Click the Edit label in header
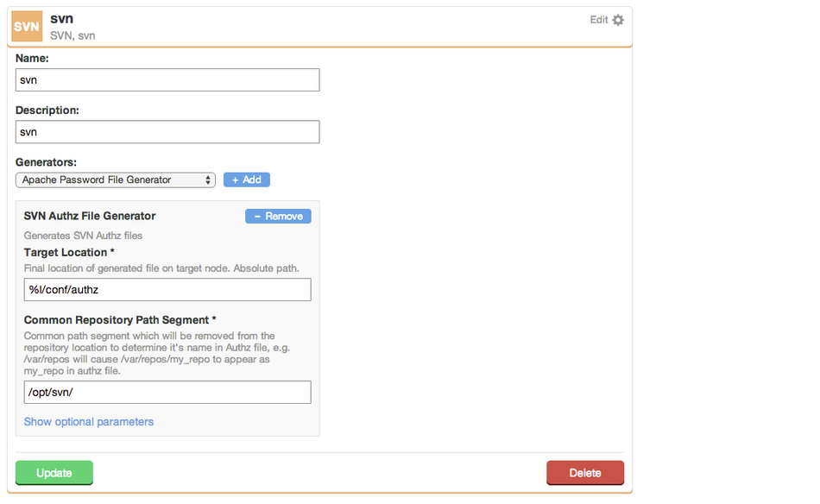 (x=598, y=20)
